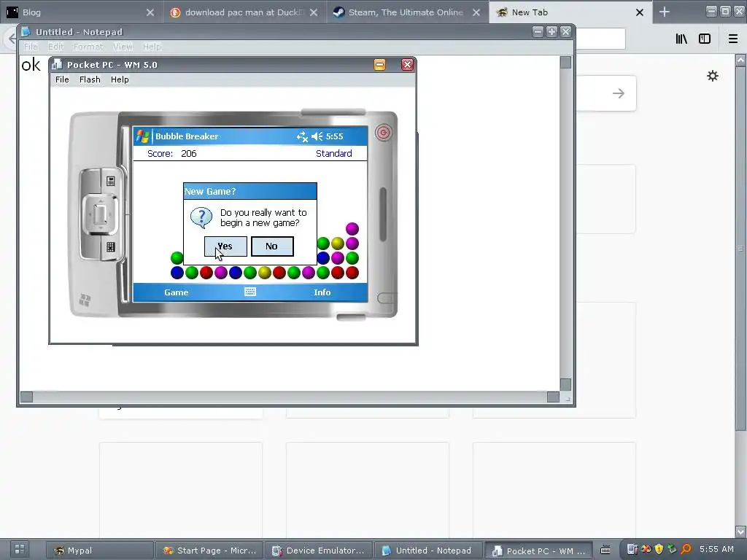
Task: Tap the connectivity arrows icon
Action: [x=302, y=136]
